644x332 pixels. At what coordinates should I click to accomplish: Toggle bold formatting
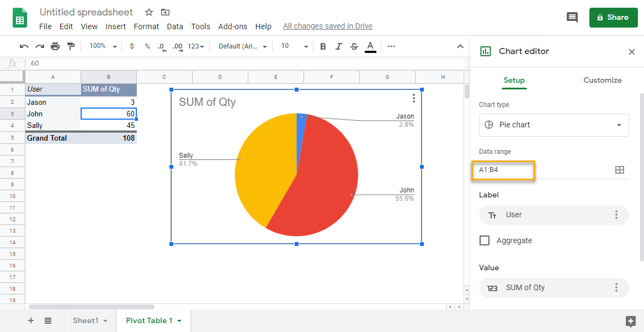[x=323, y=46]
